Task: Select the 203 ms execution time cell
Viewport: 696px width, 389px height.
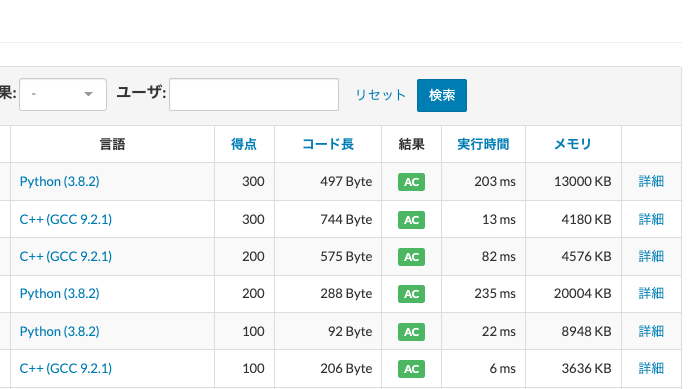Action: [x=483, y=181]
